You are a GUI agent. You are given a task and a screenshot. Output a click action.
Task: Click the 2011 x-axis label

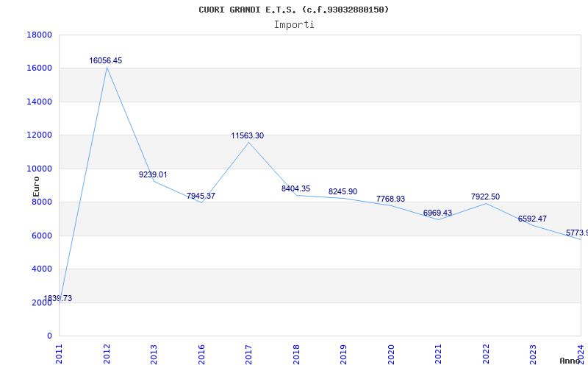click(60, 354)
